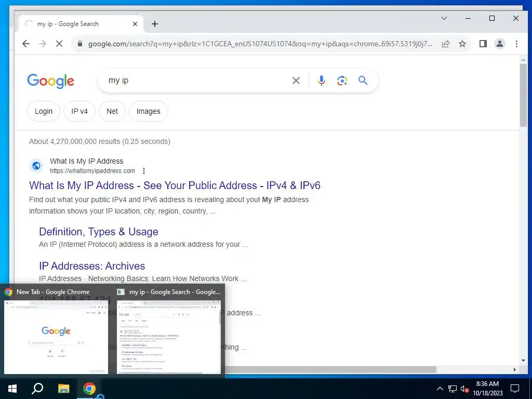532x399 pixels.
Task: Open the muted volume tray icon
Action: [x=465, y=389]
